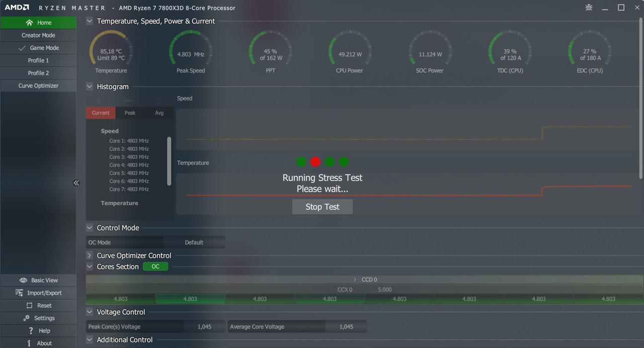Image resolution: width=644 pixels, height=348 pixels.
Task: Stop the running stress test
Action: (x=323, y=207)
